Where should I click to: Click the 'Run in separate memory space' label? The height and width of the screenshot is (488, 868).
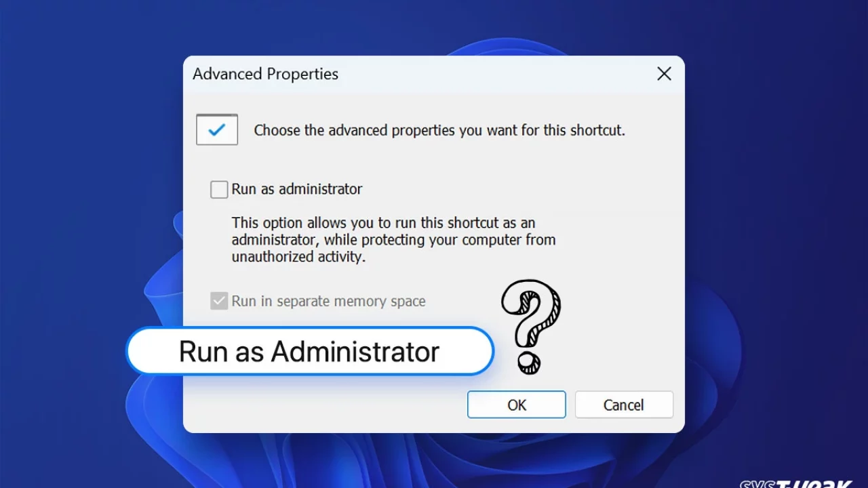(328, 301)
